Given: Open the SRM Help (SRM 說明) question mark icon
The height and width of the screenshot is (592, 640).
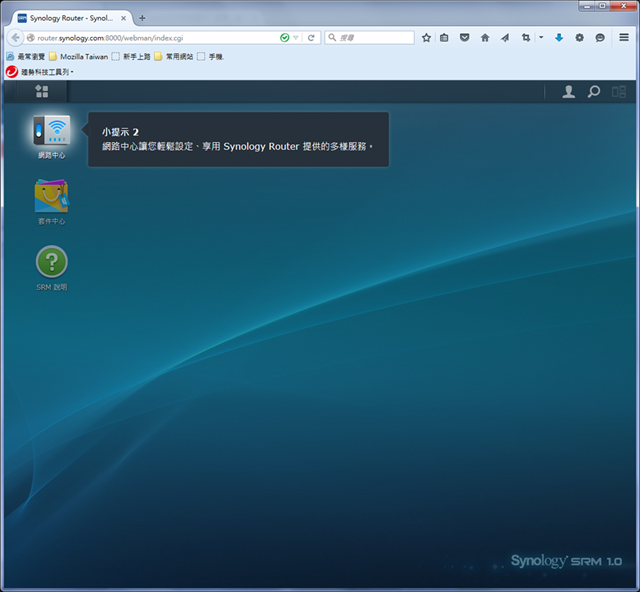Looking at the screenshot, I should [51, 261].
